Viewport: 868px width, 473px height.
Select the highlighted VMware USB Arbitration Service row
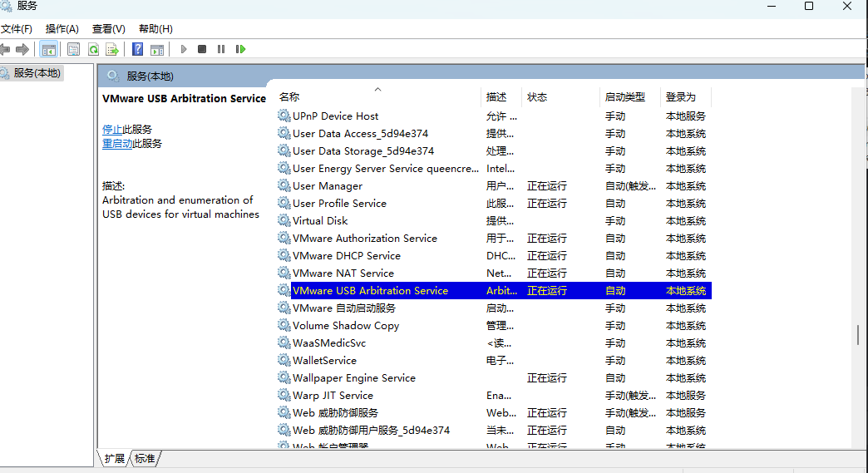point(494,290)
